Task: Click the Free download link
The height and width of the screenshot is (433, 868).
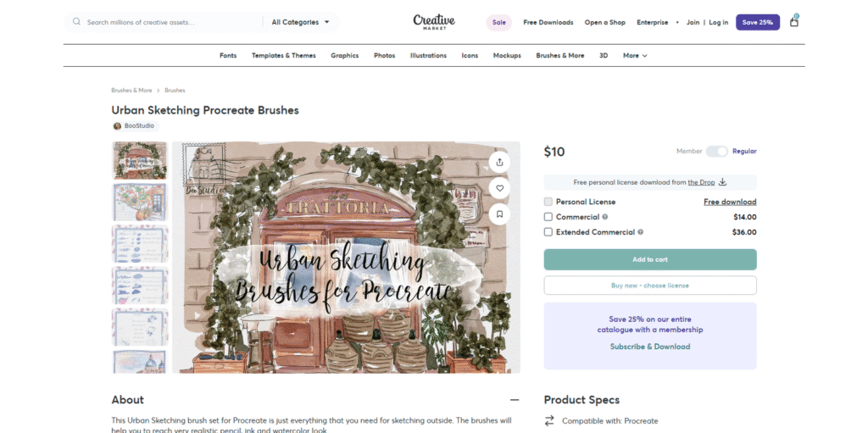Action: pos(730,202)
